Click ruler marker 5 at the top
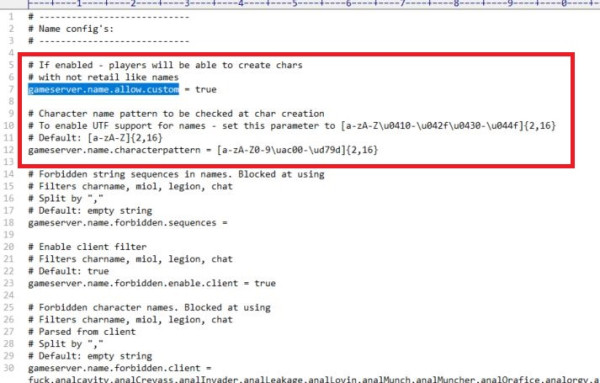The image size is (600, 383). (x=295, y=4)
